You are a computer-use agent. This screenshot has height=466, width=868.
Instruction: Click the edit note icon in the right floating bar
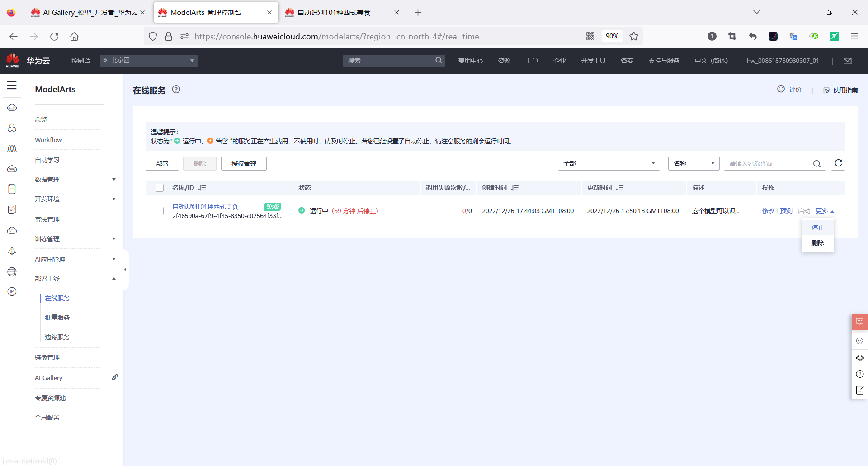pyautogui.click(x=860, y=390)
